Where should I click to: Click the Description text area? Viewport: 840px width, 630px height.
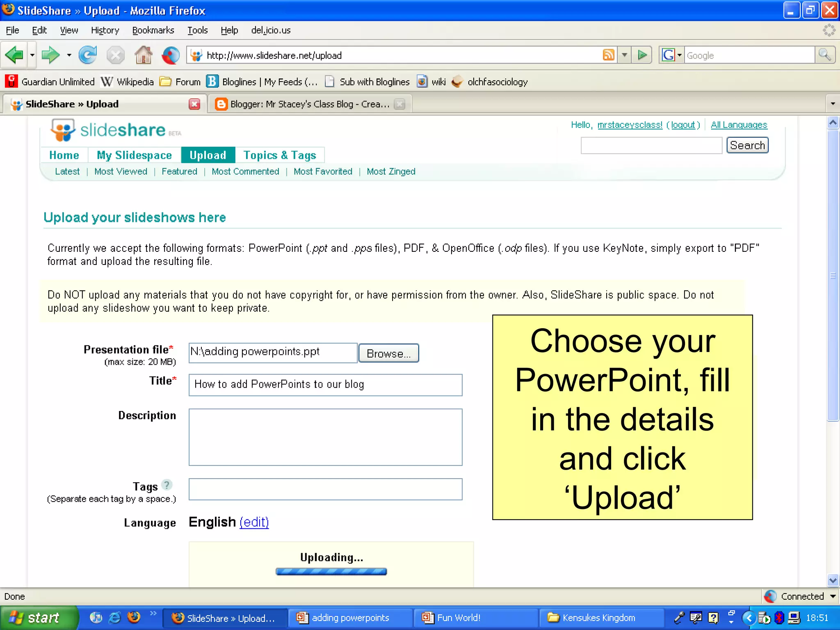(325, 437)
